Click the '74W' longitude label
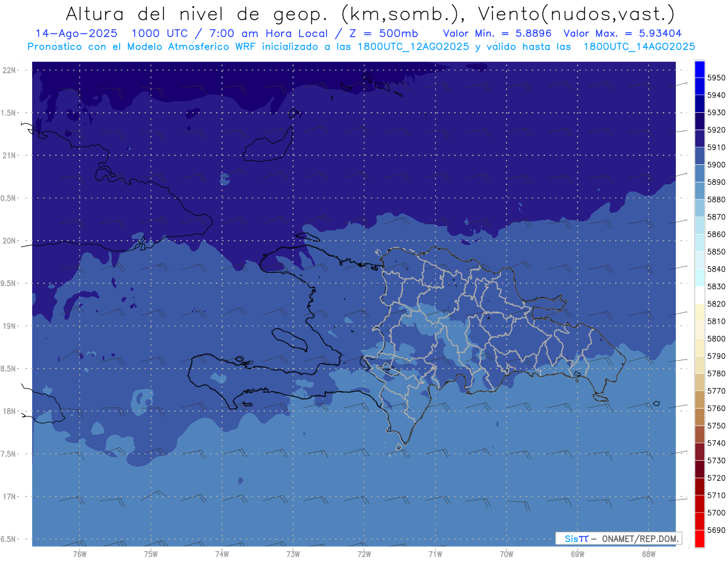The height and width of the screenshot is (562, 728). click(221, 554)
